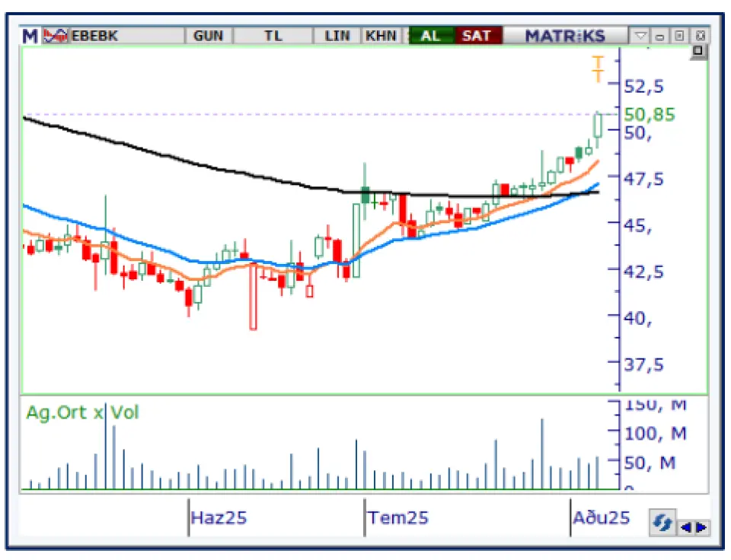The height and width of the screenshot is (560, 731).
Task: Click the Tem25 date label
Action: click(397, 517)
